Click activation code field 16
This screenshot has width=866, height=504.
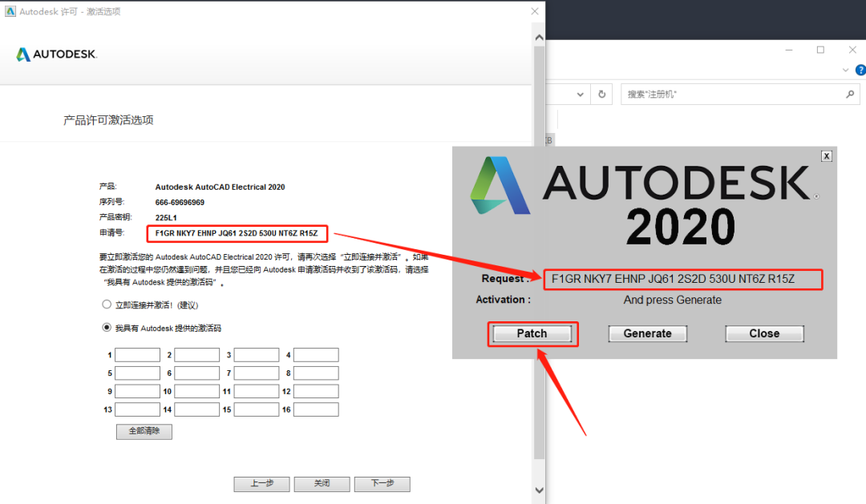tap(316, 409)
